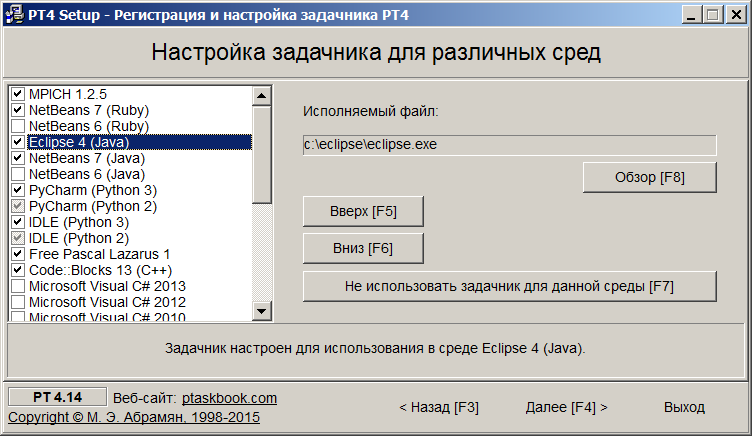
Task: Check Microsoft Visual C# 2012 checkbox
Action: (x=18, y=302)
